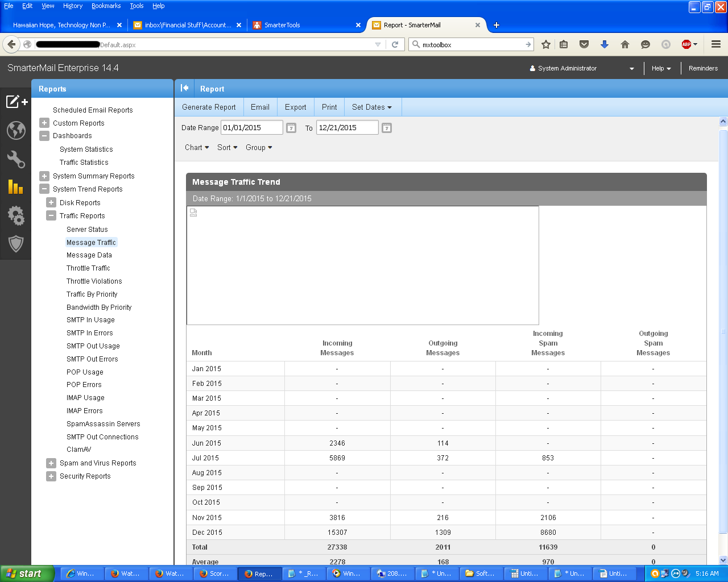Open System Administrator account dropdown
This screenshot has width=728, height=582.
click(x=581, y=68)
